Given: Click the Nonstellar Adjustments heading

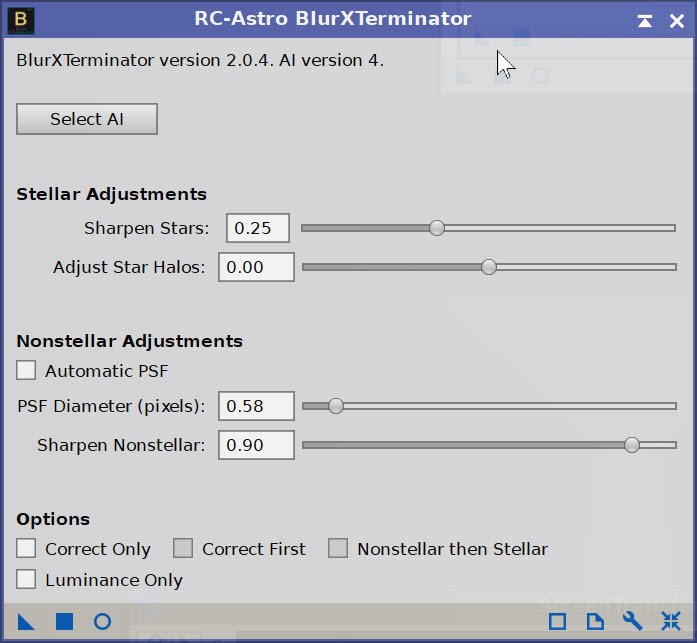Looking at the screenshot, I should point(130,341).
